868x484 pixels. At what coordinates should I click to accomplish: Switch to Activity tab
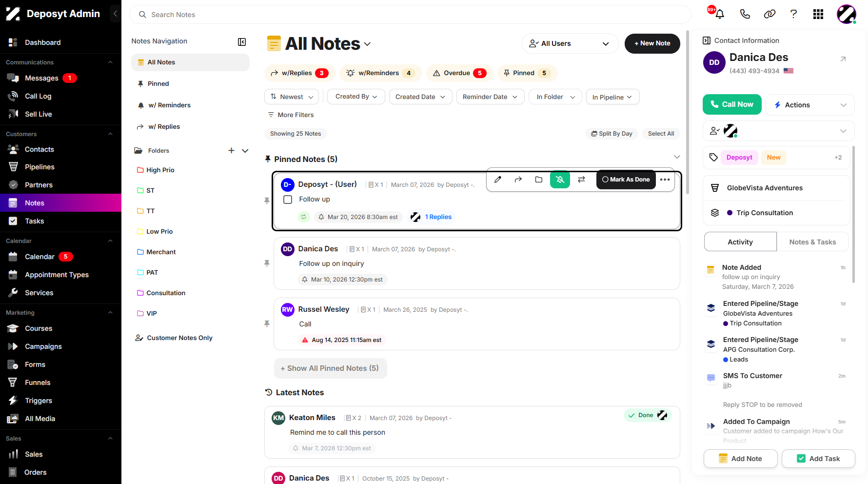pos(740,242)
